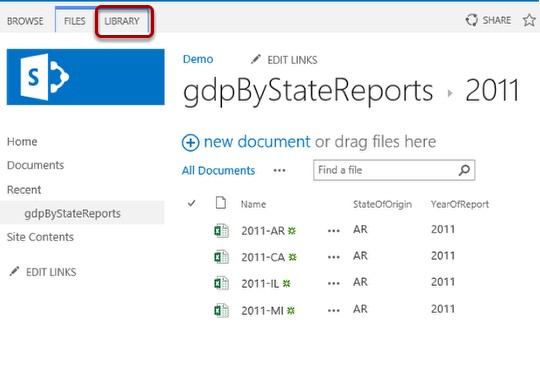Viewport: 540px width, 376px height.
Task: Click the green new badge on 2011-MI
Action: (x=291, y=311)
